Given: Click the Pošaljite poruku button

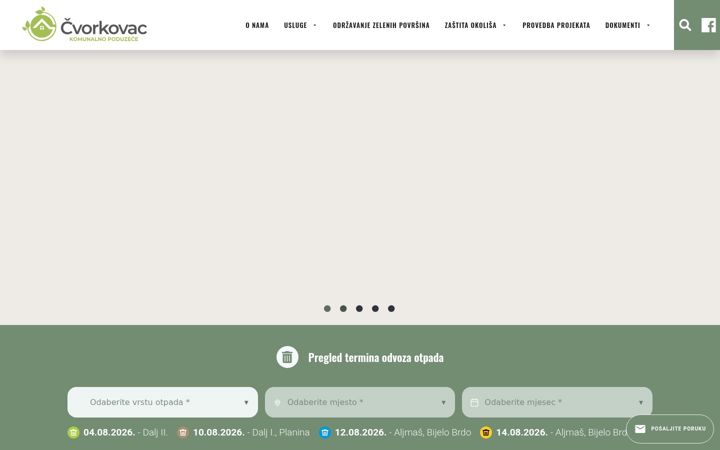Looking at the screenshot, I should point(670,429).
